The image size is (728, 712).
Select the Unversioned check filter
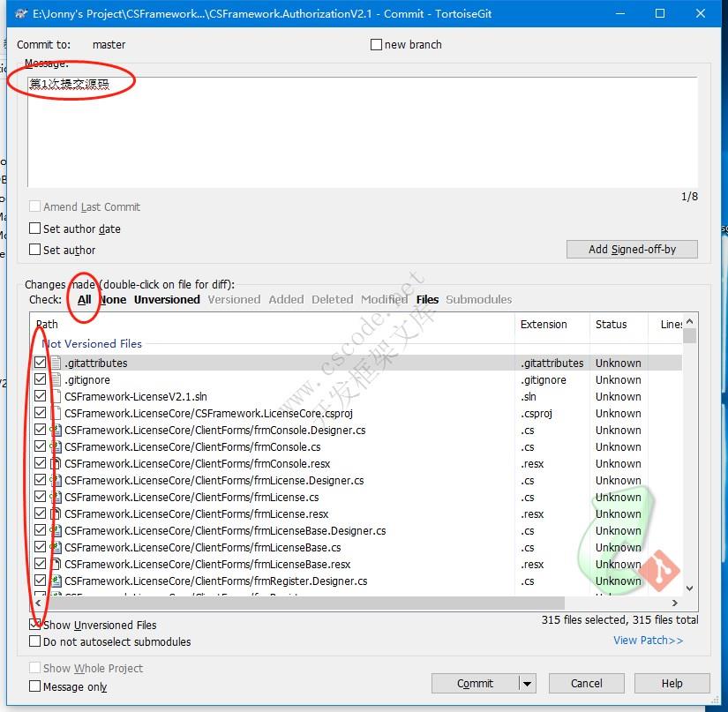(x=167, y=299)
